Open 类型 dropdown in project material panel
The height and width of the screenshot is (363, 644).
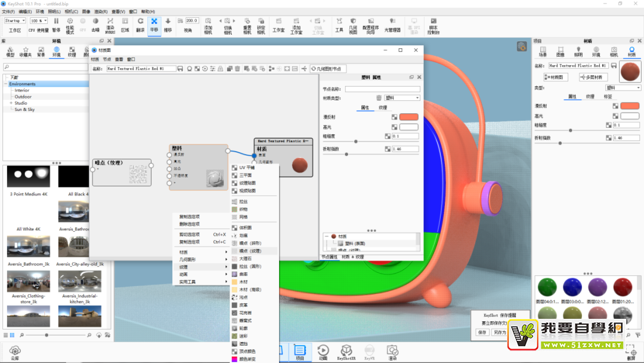point(623,88)
